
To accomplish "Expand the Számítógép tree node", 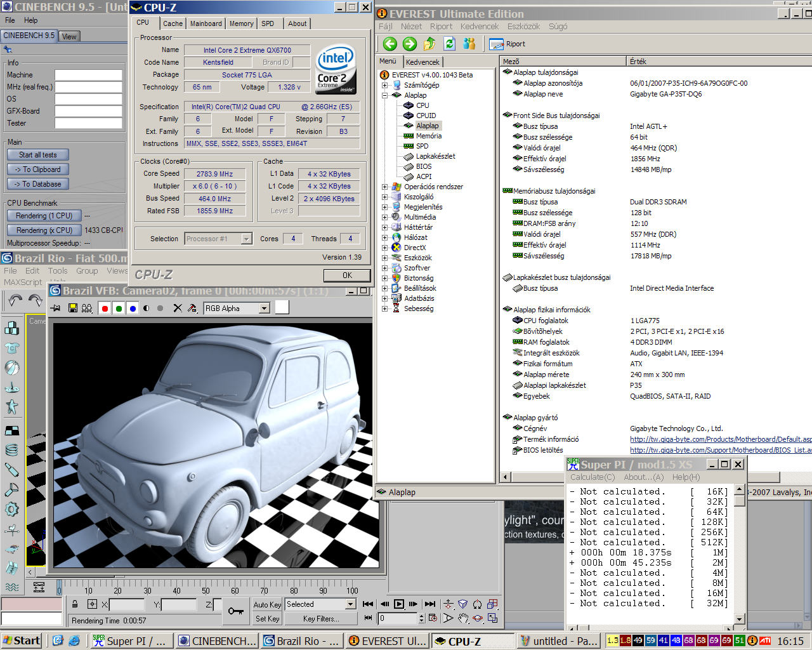I will [384, 85].
